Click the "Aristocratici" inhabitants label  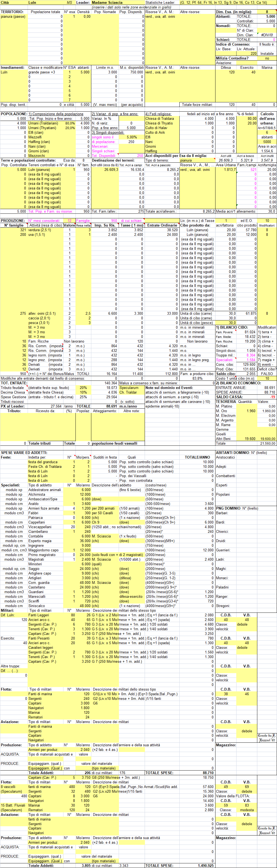click(x=225, y=457)
